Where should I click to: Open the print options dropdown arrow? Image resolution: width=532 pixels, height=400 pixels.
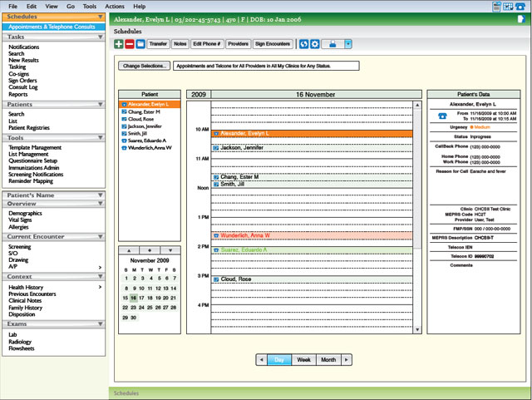coord(348,44)
